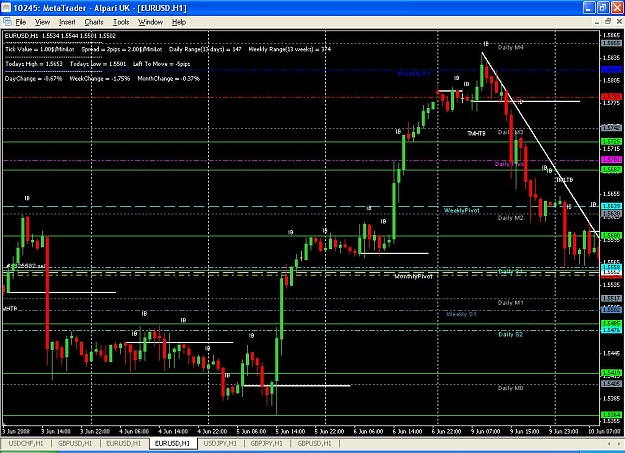Click the green 1.5687 price tag

[611, 170]
